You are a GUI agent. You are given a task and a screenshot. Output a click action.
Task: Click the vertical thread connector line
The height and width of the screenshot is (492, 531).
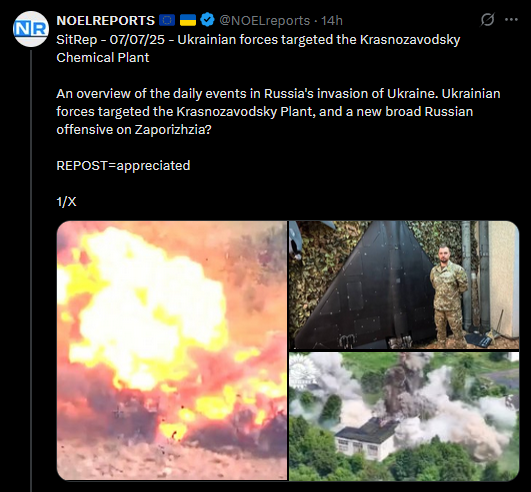31,271
